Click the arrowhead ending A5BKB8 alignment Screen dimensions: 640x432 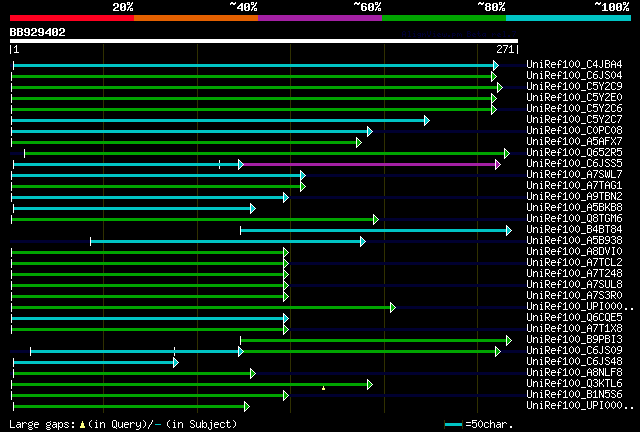(x=253, y=209)
